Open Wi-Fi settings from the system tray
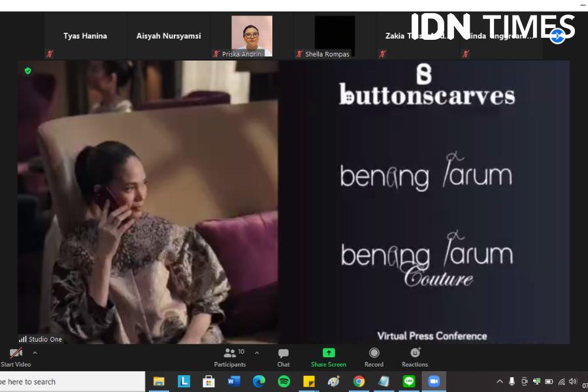The width and height of the screenshot is (588, 392). click(x=562, y=382)
